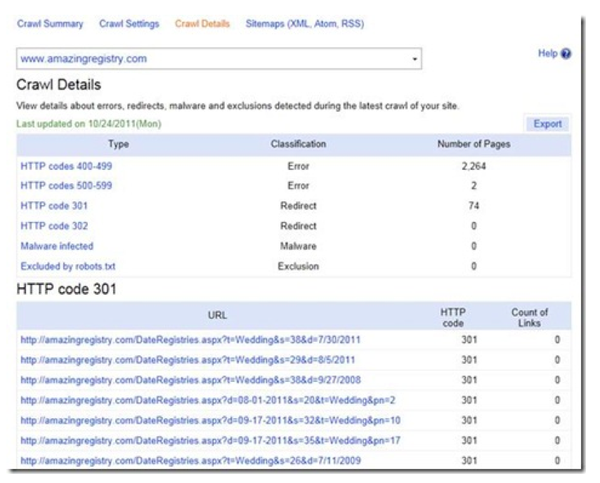This screenshot has width=600, height=483.
Task: Open URL ending s=20&t=Wedding&pn=2
Action: [x=208, y=400]
